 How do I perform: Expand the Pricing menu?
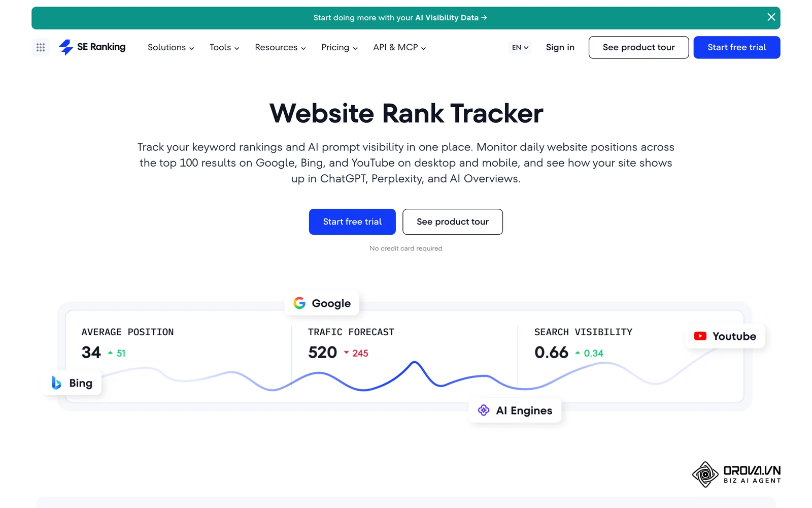[340, 47]
